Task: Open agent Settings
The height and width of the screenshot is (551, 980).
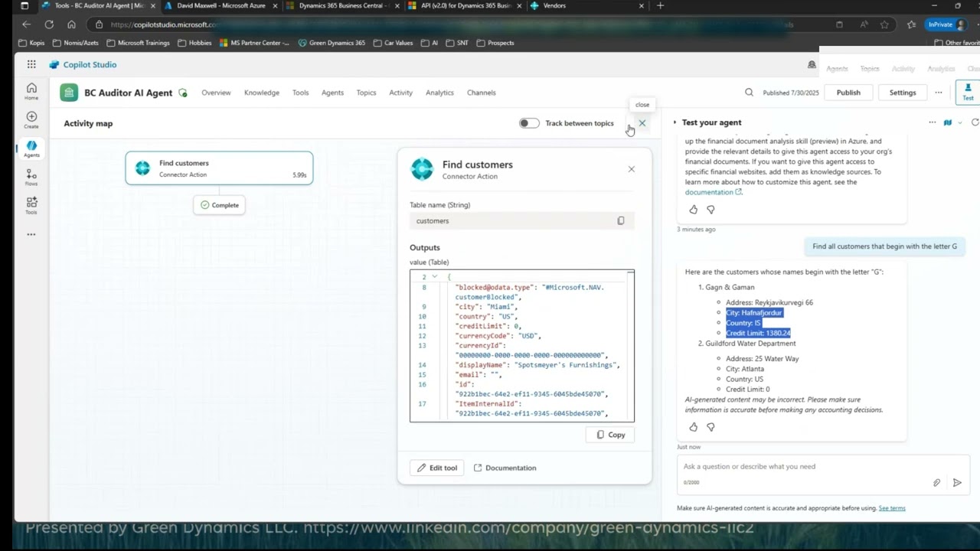Action: pyautogui.click(x=903, y=93)
